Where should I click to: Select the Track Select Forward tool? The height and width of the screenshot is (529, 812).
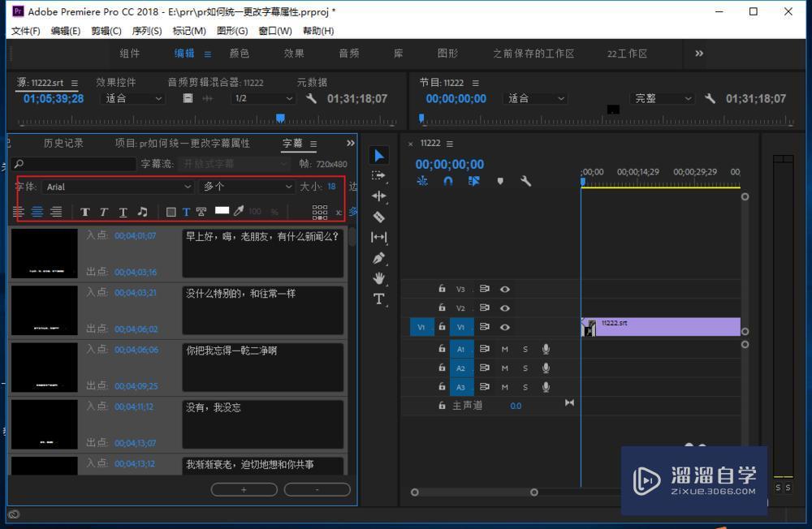coord(379,176)
